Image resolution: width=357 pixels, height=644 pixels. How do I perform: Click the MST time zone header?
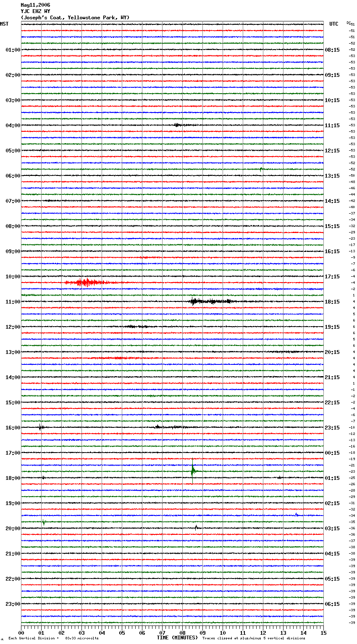(4, 24)
